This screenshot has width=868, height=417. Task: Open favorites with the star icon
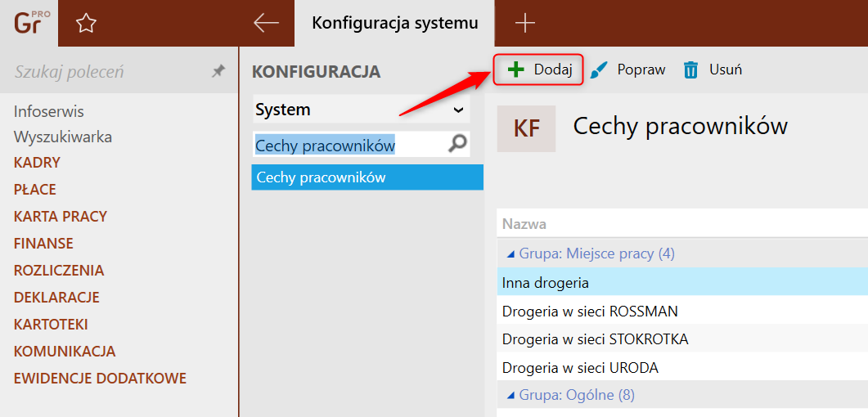pyautogui.click(x=86, y=24)
